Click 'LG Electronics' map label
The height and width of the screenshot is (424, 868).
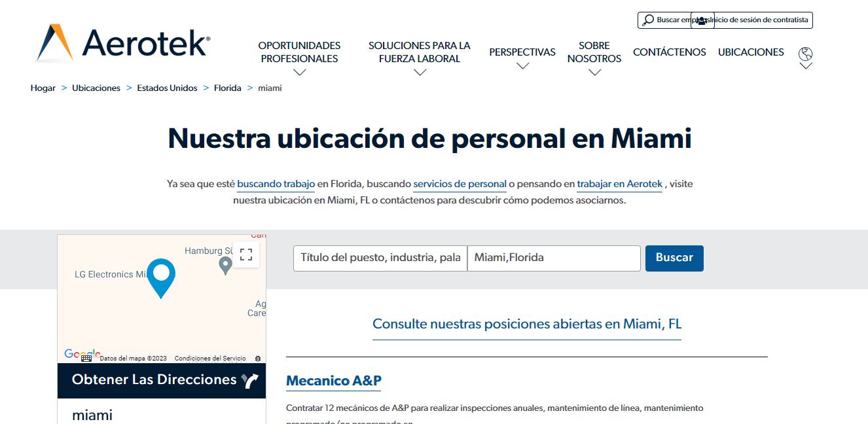click(x=109, y=275)
